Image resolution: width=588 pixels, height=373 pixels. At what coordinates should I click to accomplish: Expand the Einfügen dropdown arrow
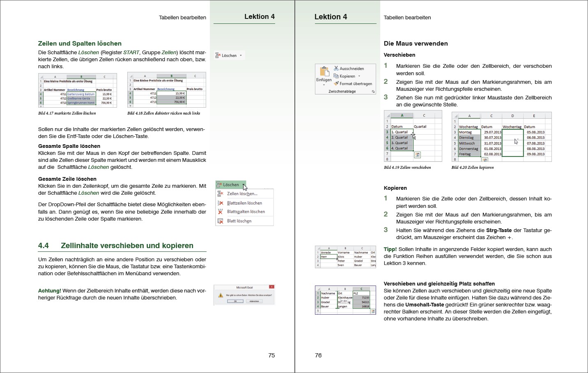click(x=324, y=85)
